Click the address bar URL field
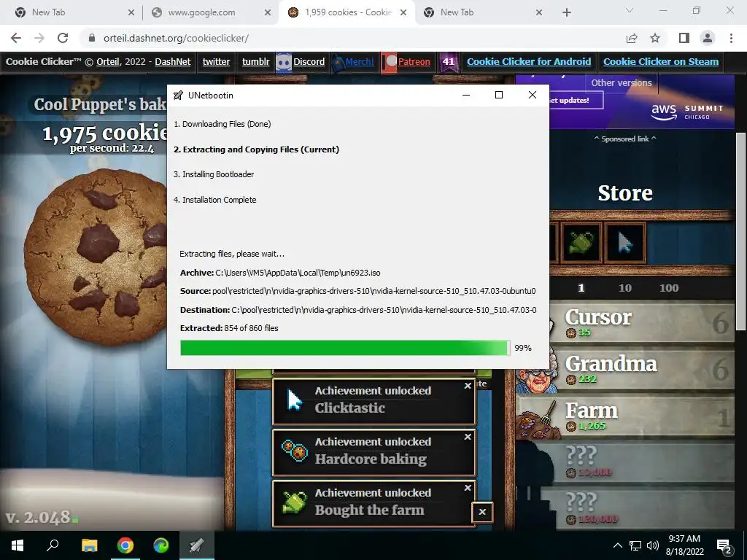This screenshot has width=747, height=560. (x=352, y=38)
